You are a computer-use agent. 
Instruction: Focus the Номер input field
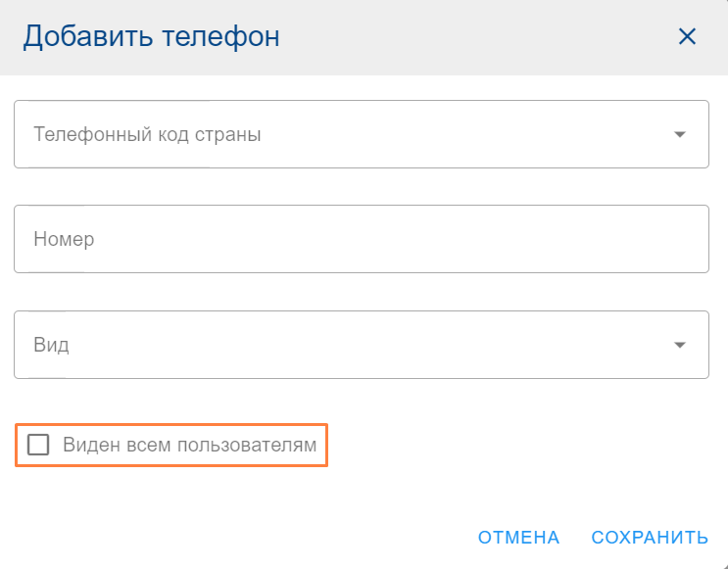(x=361, y=239)
